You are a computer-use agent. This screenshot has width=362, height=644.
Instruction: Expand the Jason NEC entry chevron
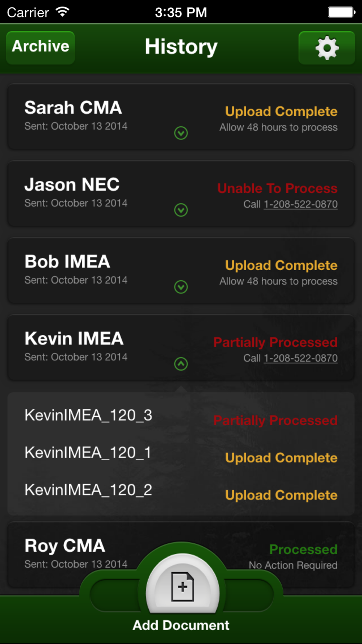point(181,210)
